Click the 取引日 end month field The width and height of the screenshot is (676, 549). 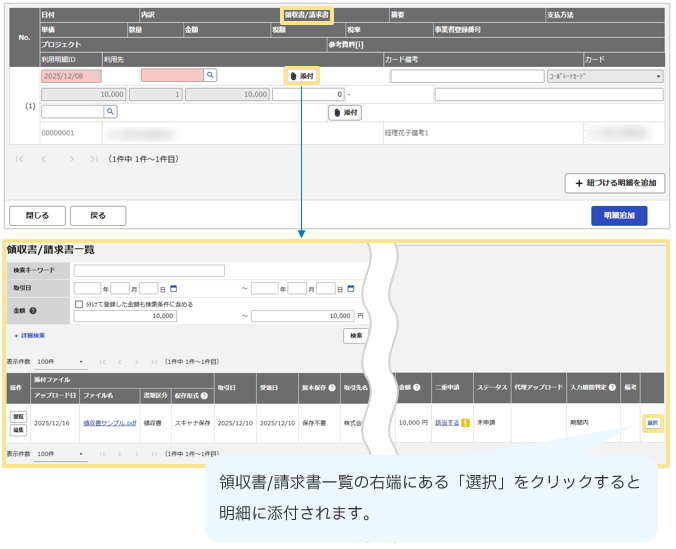coord(297,288)
